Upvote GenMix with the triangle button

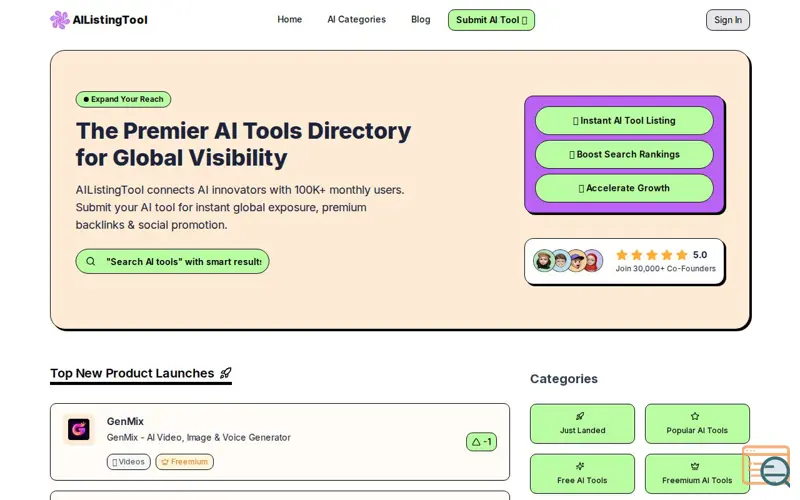[481, 442]
